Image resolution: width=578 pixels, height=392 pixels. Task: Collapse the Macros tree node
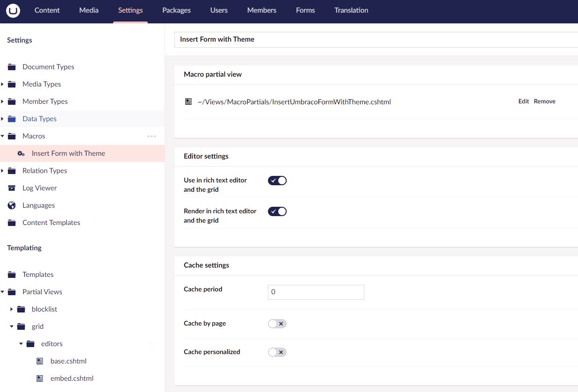[2, 136]
